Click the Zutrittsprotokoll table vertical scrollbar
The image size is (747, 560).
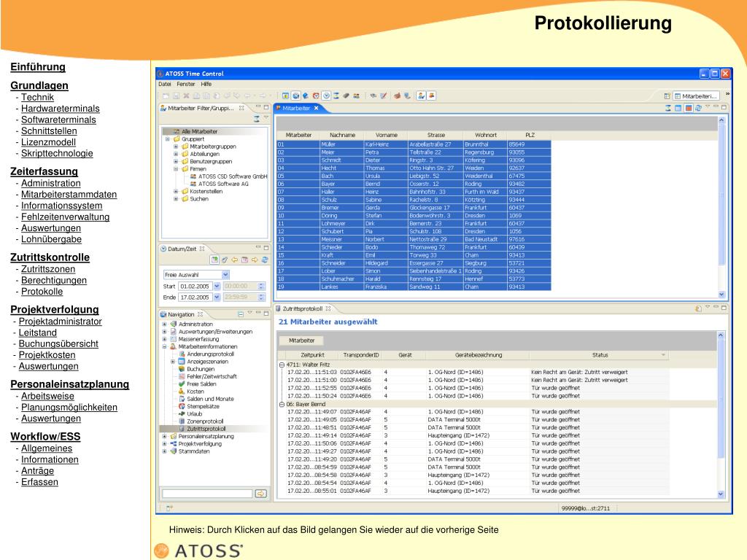720,415
